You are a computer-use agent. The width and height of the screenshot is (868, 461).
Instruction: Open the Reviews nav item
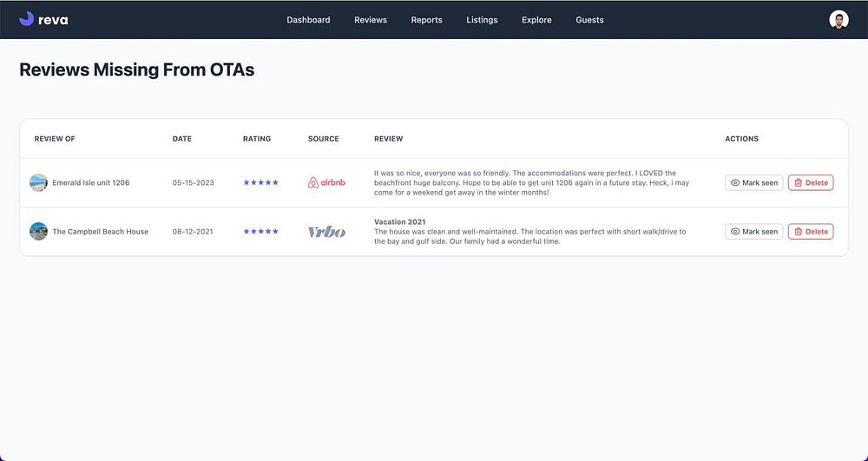[x=371, y=20]
